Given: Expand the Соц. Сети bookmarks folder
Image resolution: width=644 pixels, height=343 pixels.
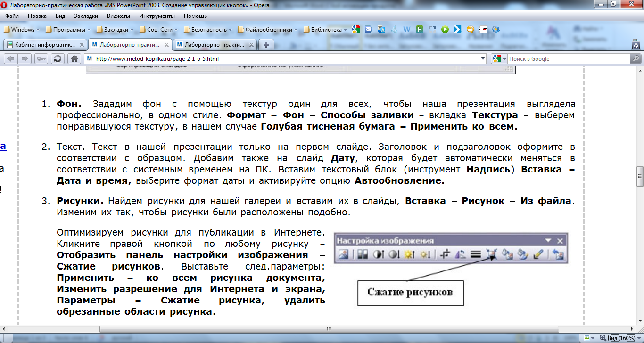Looking at the screenshot, I should 158,29.
